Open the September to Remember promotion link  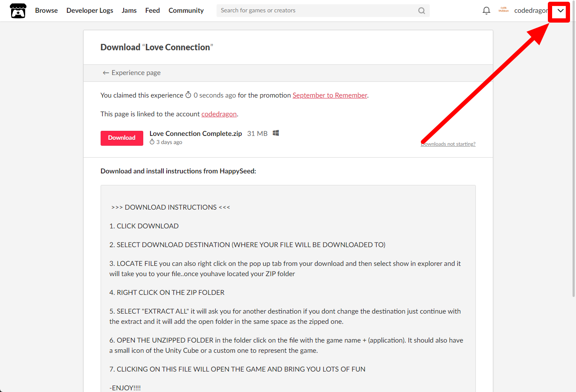pos(330,95)
